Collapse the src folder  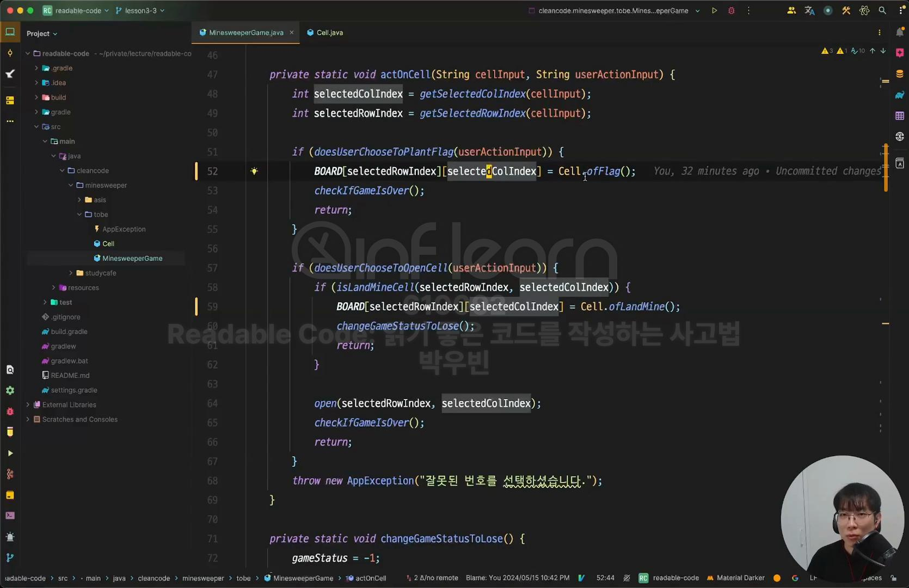click(36, 126)
